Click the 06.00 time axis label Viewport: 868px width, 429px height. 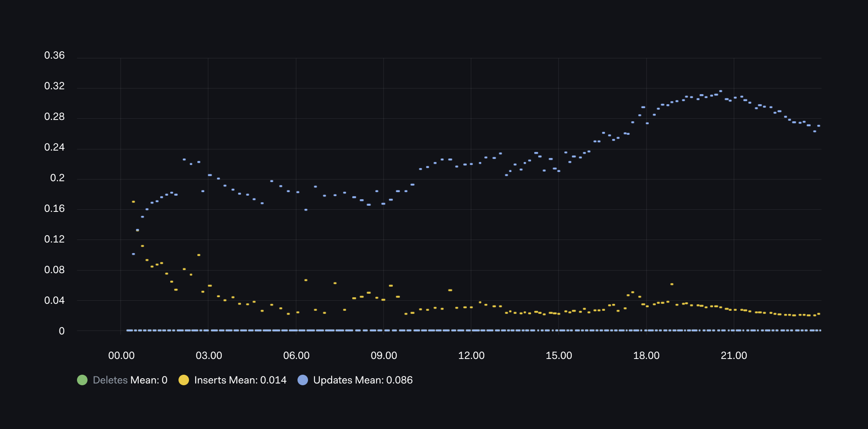point(296,355)
